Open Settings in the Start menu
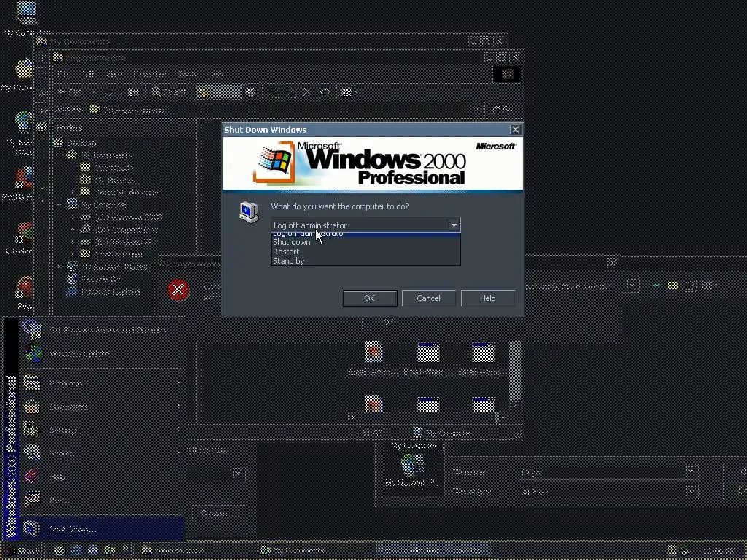 [x=102, y=430]
